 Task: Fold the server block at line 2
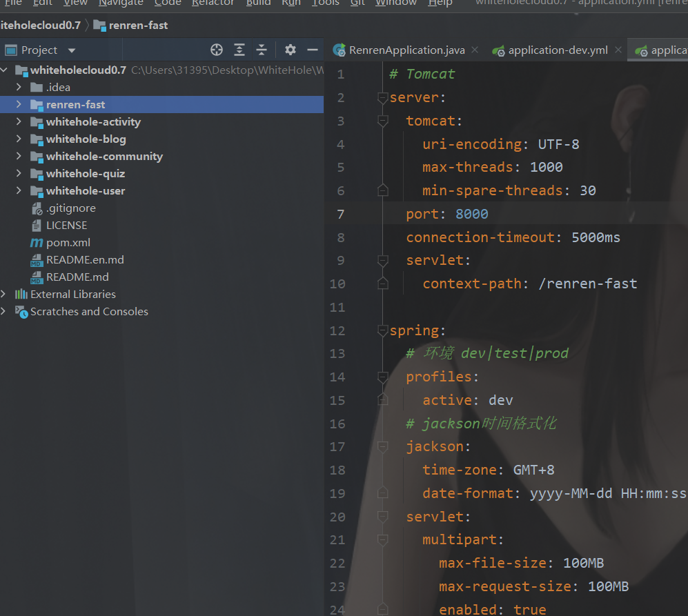[382, 97]
